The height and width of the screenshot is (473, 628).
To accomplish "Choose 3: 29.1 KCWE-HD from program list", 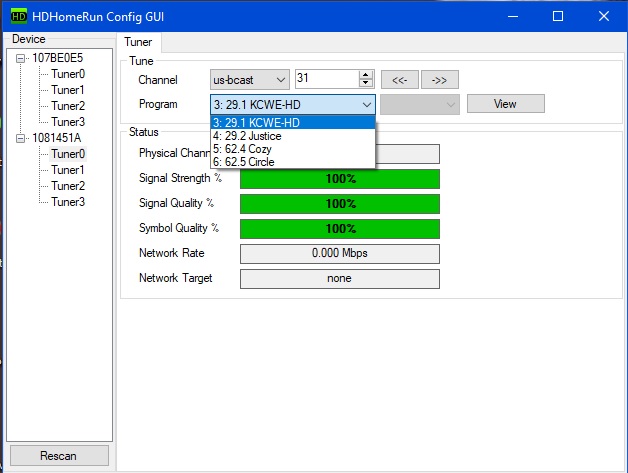I will 293,123.
